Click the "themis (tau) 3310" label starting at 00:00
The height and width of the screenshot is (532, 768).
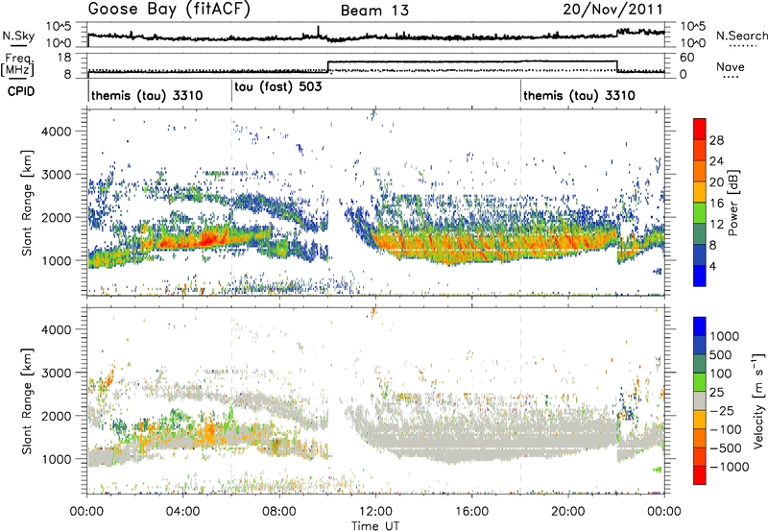point(147,95)
